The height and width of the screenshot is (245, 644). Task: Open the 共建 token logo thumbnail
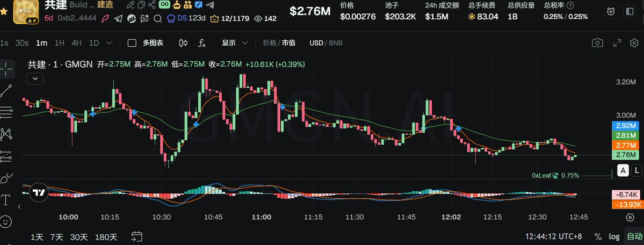(x=26, y=11)
